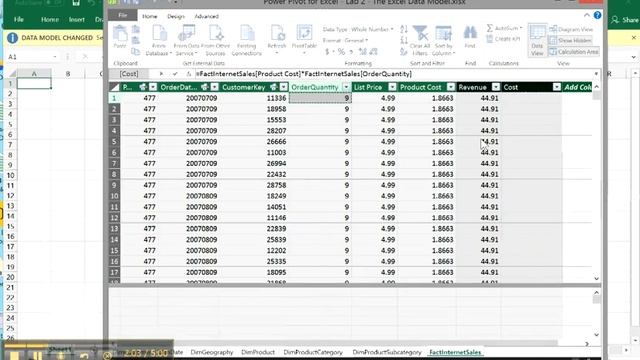Screen dimensions: 640x360
Task: Open the Revenue column filter dropdown
Action: [x=496, y=87]
